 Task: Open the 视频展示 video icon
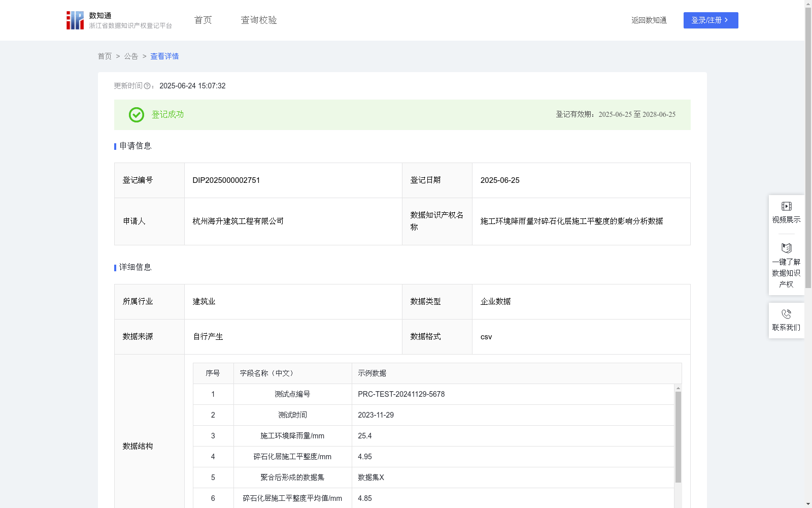(x=787, y=206)
